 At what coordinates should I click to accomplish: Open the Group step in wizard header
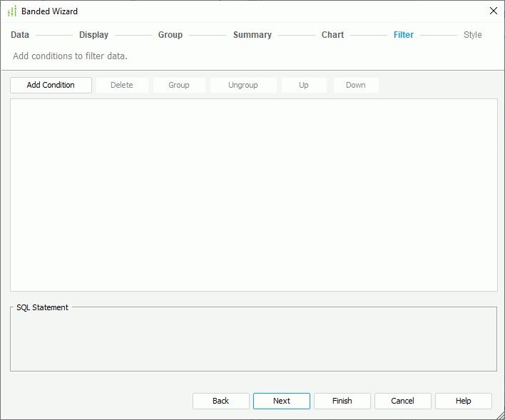click(x=170, y=35)
